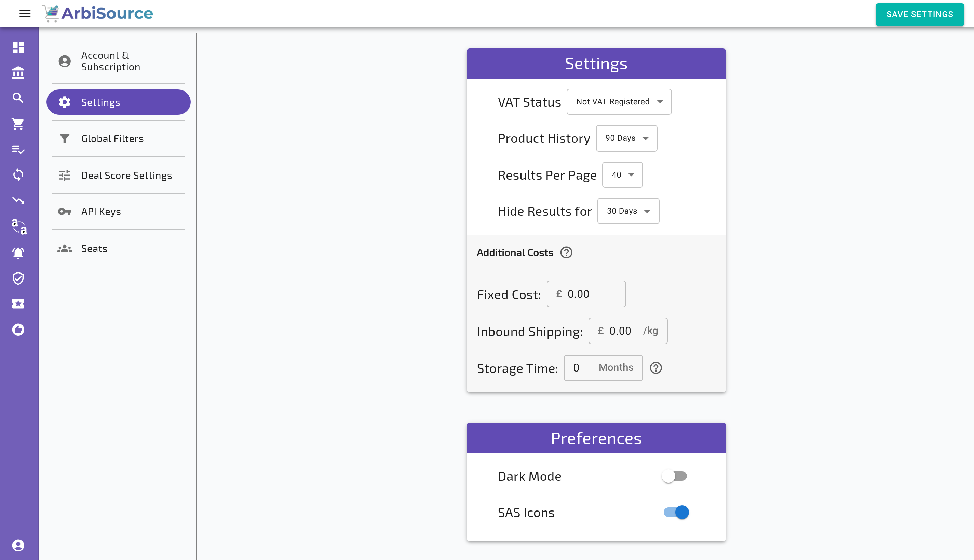Click the flame circle icon in sidebar
The height and width of the screenshot is (560, 974).
coord(18,330)
